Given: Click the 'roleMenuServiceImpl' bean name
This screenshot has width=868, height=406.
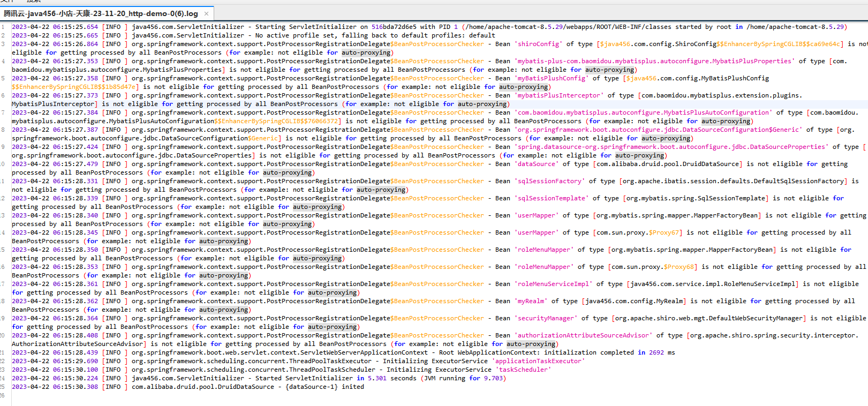Looking at the screenshot, I should 553,284.
